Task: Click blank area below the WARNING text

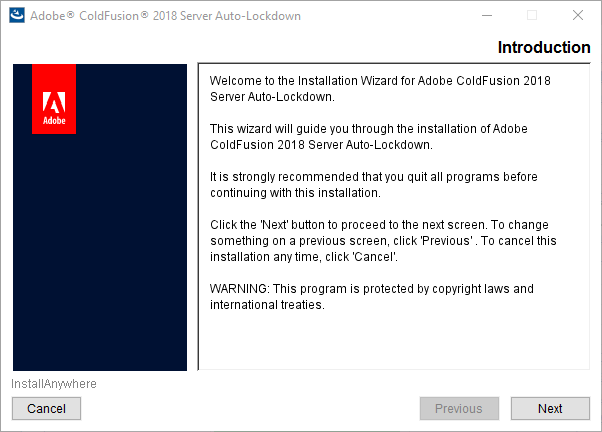Action: pos(394,340)
